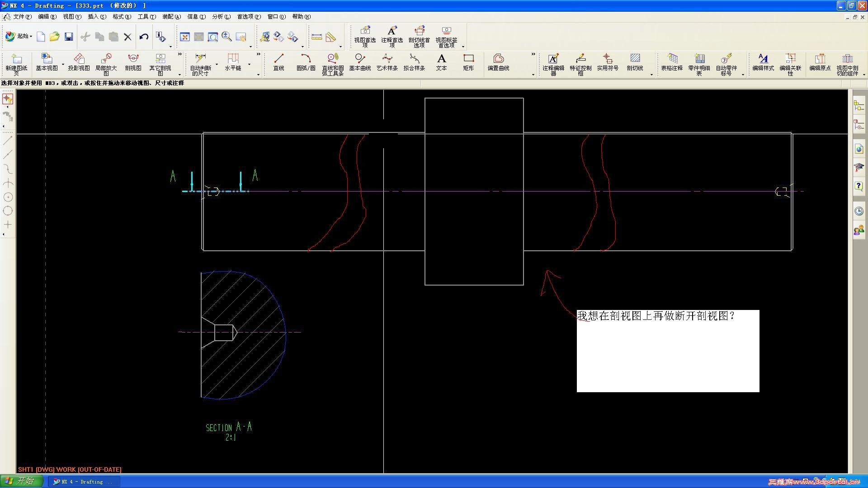The height and width of the screenshot is (488, 868).
Task: Select the 投影视图 projected view tool
Action: click(79, 62)
